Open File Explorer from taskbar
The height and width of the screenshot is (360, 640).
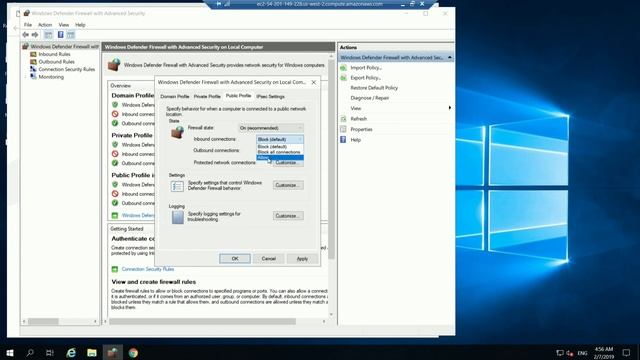[92, 353]
